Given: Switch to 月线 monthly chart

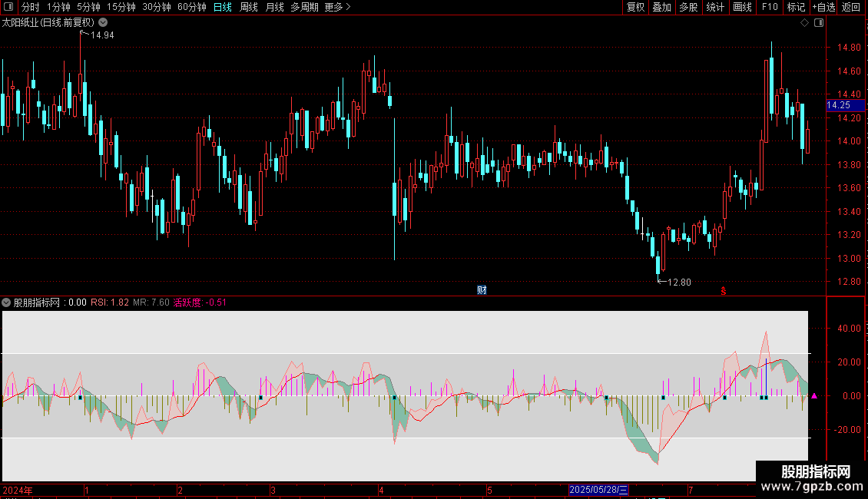Looking at the screenshot, I should pos(274,7).
